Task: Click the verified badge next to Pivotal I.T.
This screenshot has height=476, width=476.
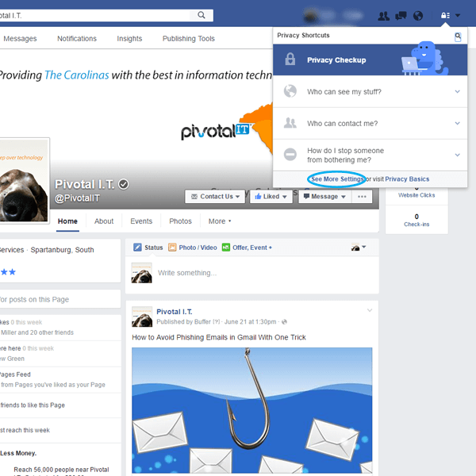Action: point(123,184)
